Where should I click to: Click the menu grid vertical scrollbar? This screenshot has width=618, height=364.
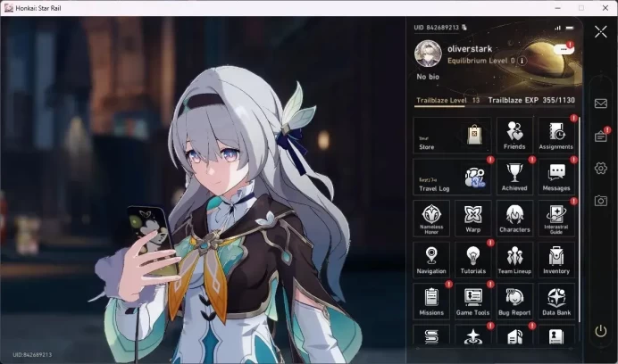579,219
